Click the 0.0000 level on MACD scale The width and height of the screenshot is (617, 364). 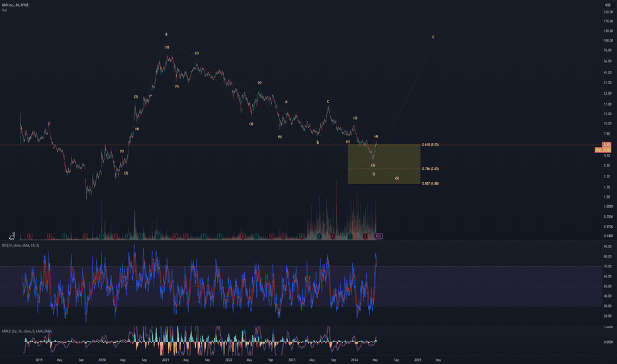pyautogui.click(x=608, y=342)
